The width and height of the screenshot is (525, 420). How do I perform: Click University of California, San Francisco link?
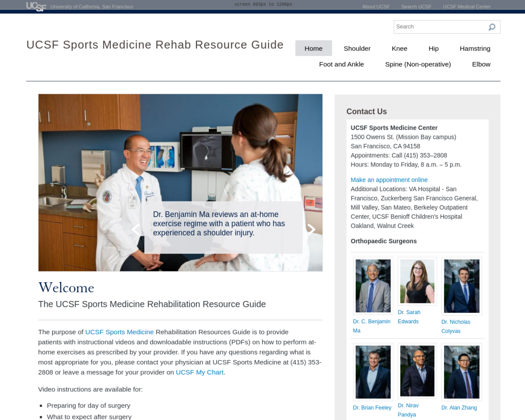(x=91, y=7)
